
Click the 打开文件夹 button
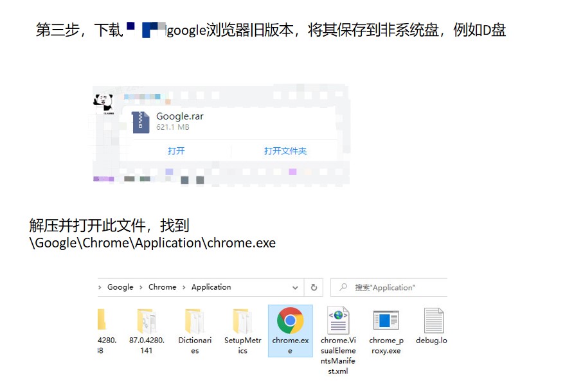pyautogui.click(x=287, y=150)
